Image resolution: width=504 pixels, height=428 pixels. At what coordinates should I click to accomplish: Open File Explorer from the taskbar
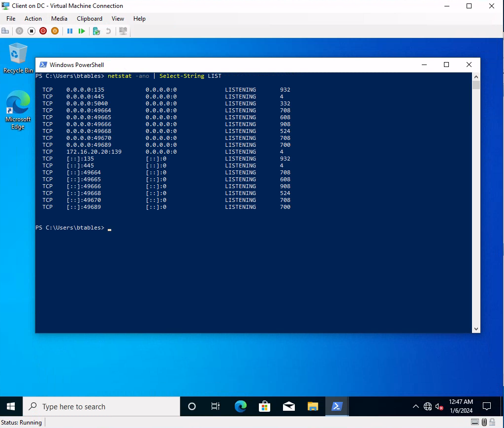click(x=313, y=406)
